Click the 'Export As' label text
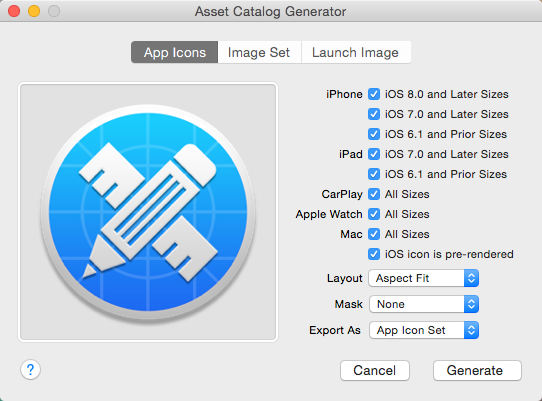Image resolution: width=542 pixels, height=401 pixels. pyautogui.click(x=335, y=330)
